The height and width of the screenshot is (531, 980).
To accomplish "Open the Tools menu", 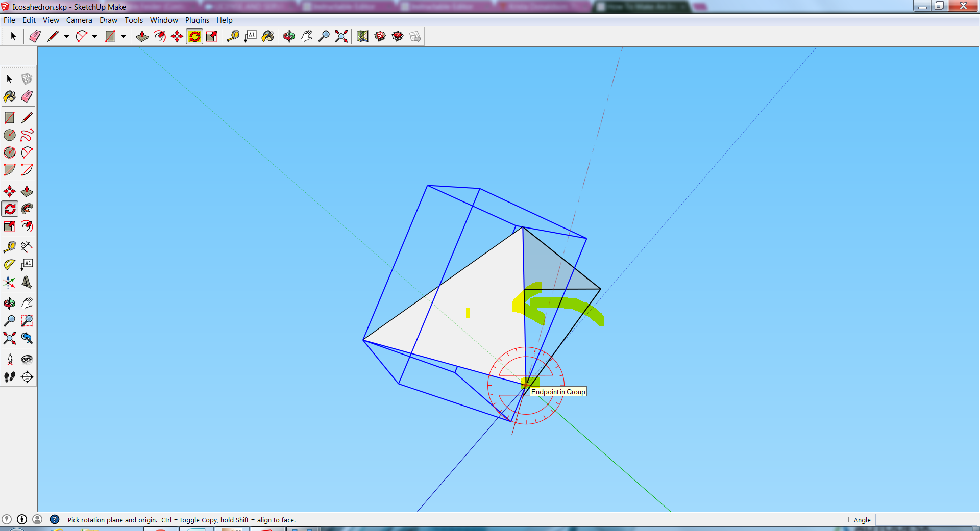I will (134, 20).
